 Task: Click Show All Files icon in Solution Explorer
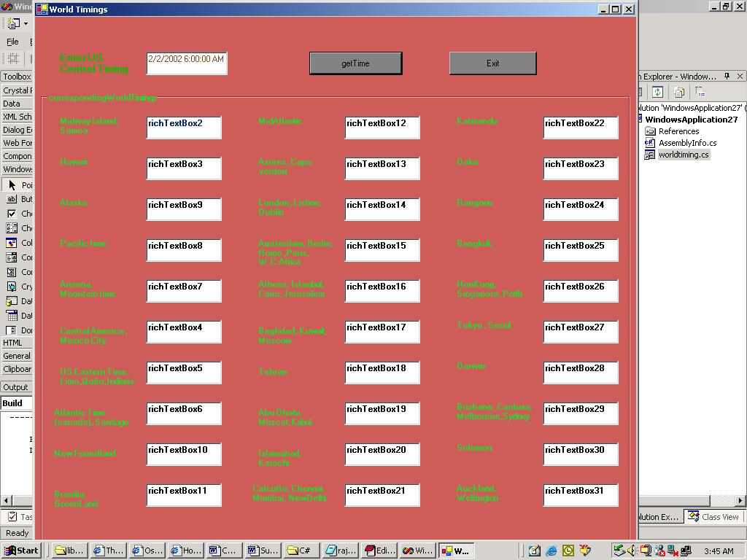679,92
